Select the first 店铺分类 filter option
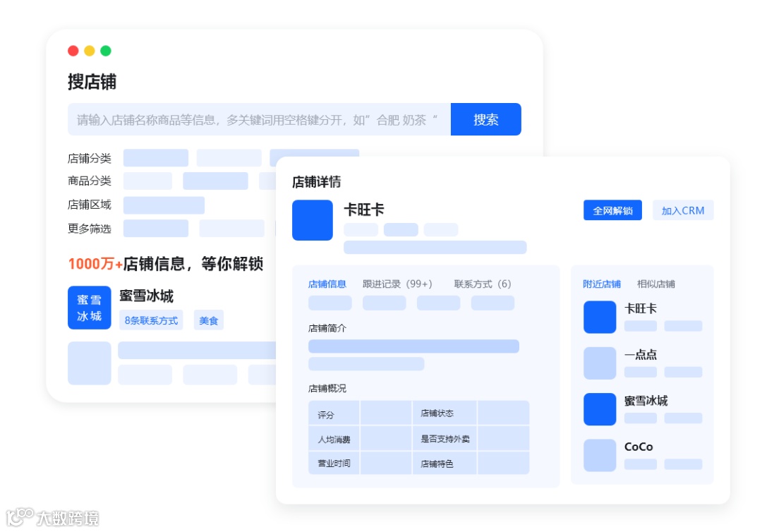 pyautogui.click(x=155, y=158)
